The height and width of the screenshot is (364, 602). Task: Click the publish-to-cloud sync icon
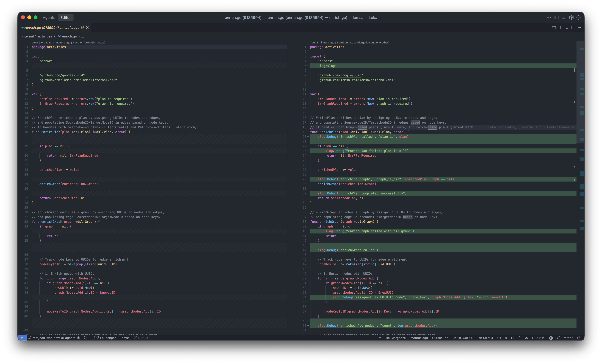click(x=79, y=338)
